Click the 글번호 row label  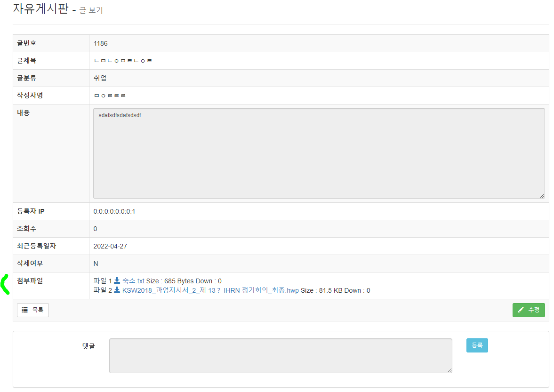(26, 43)
